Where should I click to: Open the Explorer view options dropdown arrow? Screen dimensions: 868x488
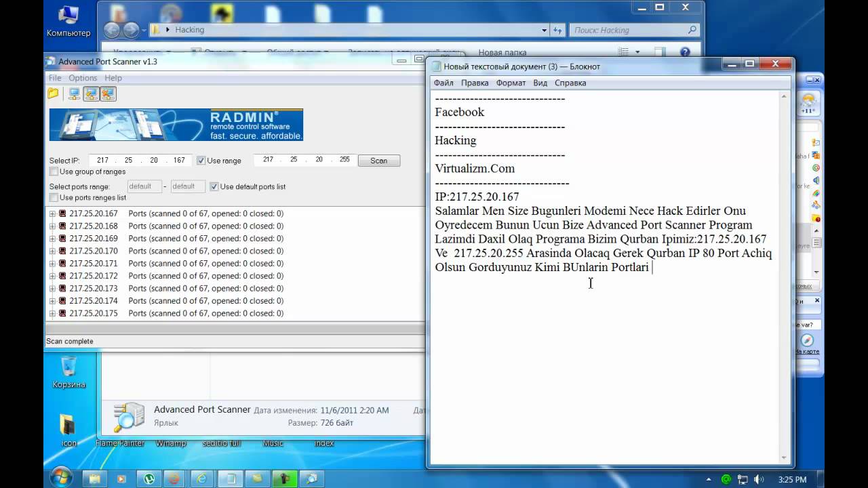637,52
